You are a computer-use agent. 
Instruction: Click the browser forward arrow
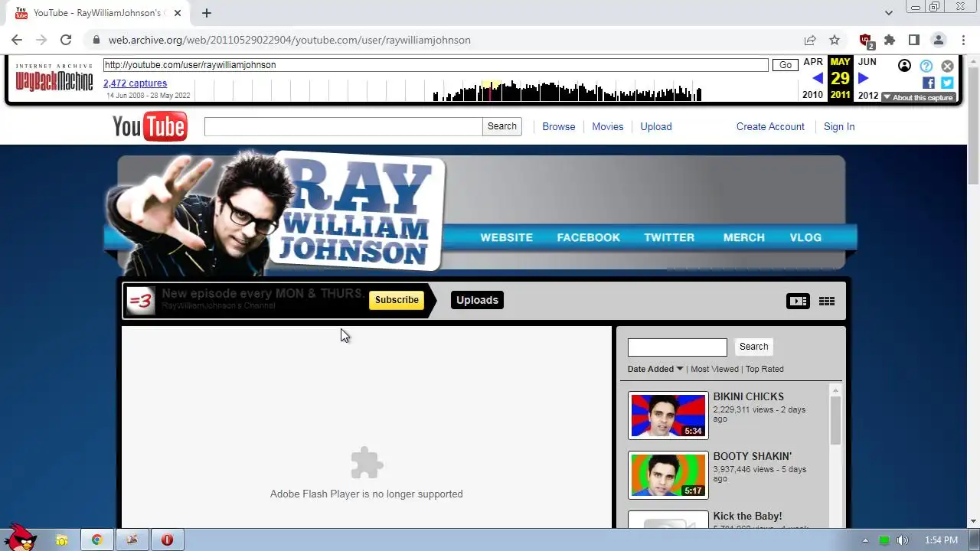(41, 40)
